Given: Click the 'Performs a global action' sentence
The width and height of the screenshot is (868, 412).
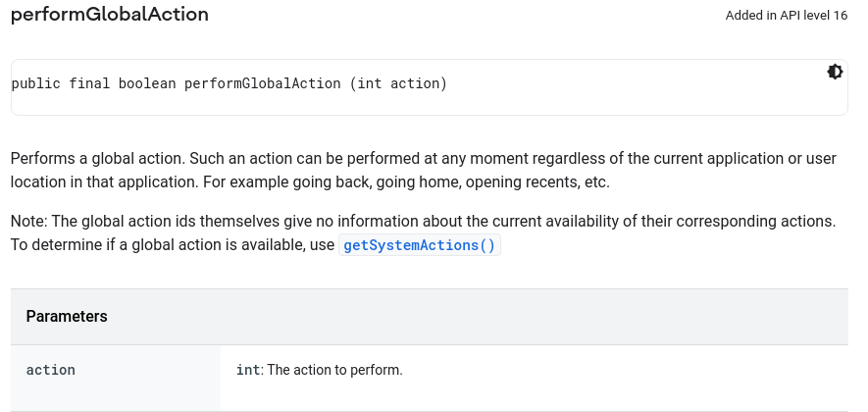Looking at the screenshot, I should (97, 158).
